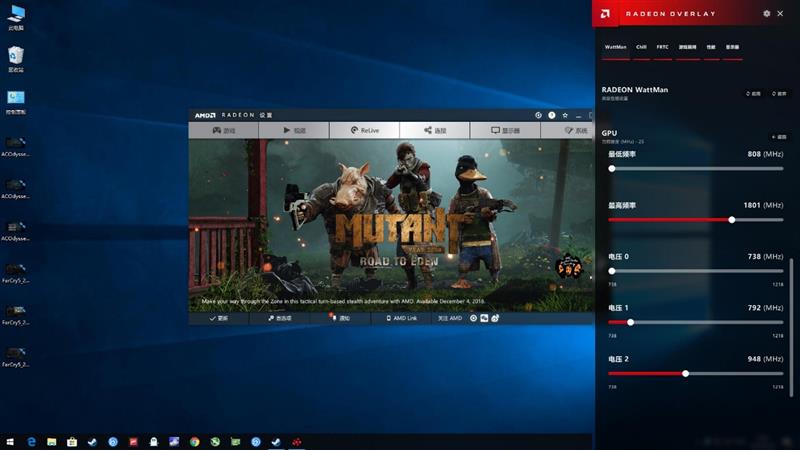Click the 1801 MHz maximum frequency slider handle
The height and width of the screenshot is (450, 800).
click(732, 220)
